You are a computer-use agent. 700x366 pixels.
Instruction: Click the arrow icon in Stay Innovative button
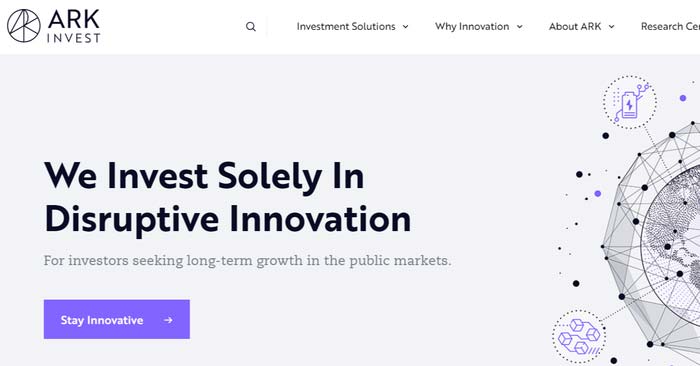click(x=168, y=320)
